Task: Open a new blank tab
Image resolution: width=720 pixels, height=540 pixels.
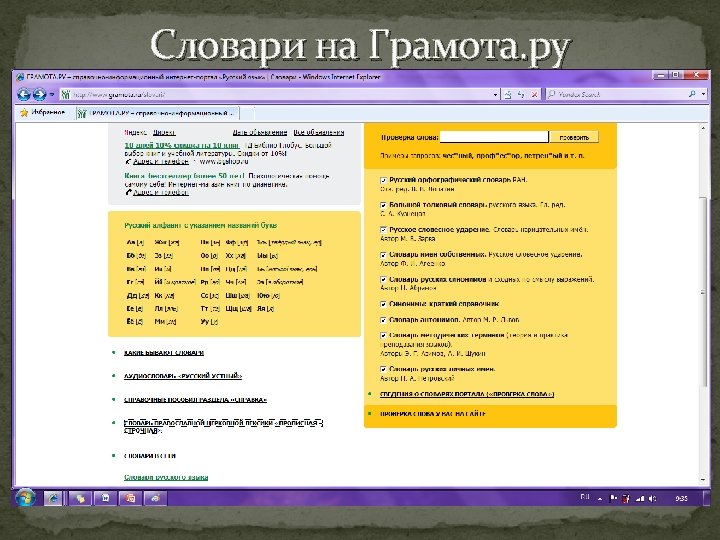Action: (x=247, y=113)
